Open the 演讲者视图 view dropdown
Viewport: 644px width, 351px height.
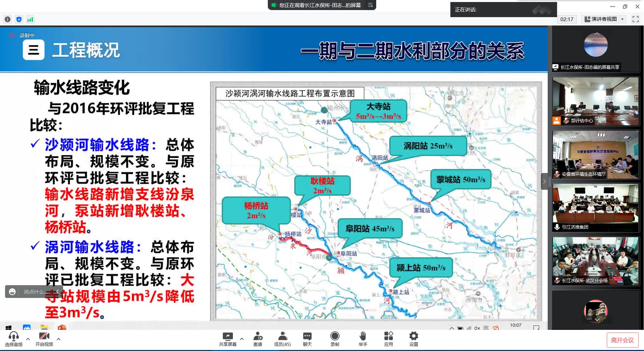(x=604, y=19)
